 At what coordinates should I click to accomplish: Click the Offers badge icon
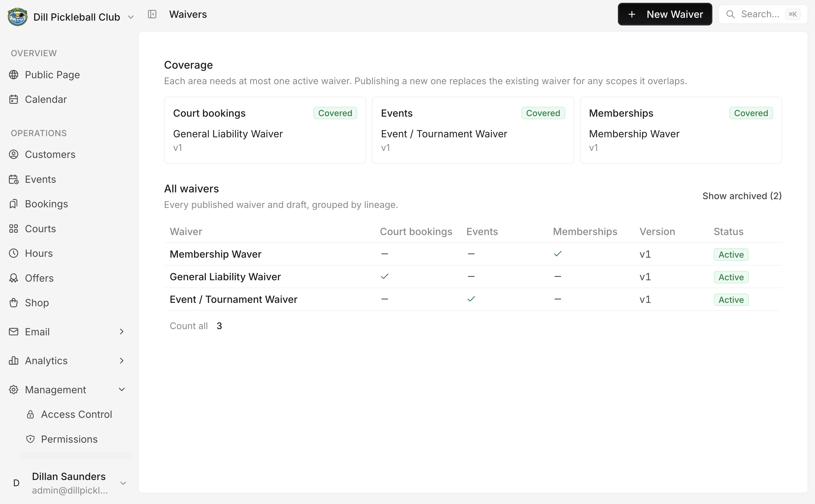pos(14,278)
